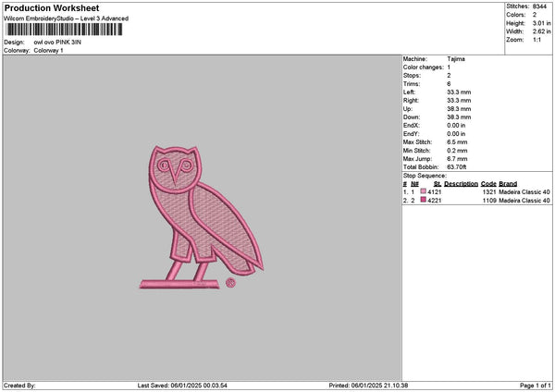Viewport: 555px width, 392px height.
Task: Click the 'Stop Sequence:' heading
Action: click(425, 176)
